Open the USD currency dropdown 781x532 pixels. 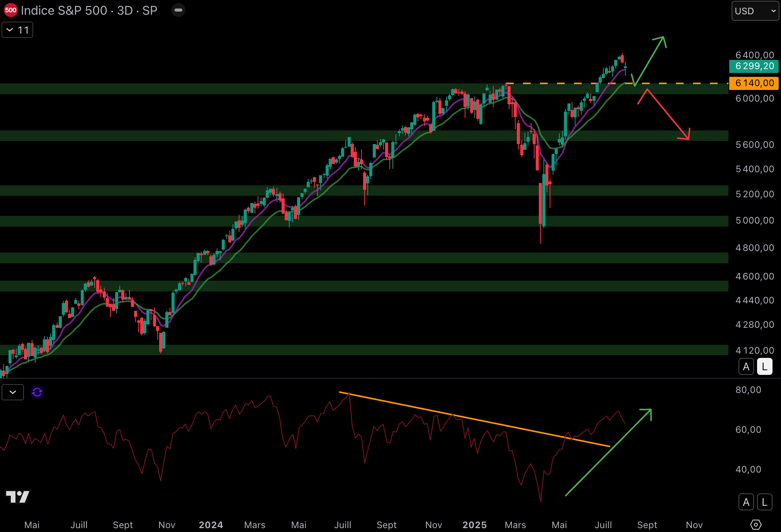pyautogui.click(x=755, y=11)
